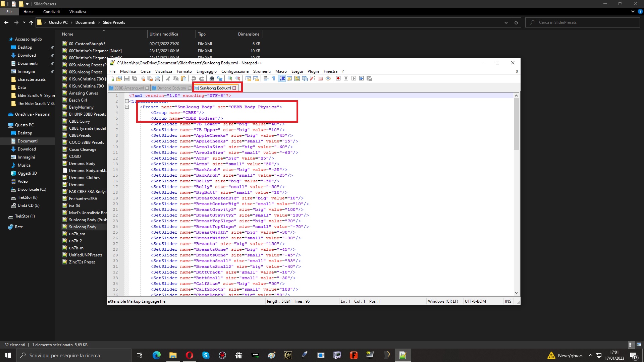Open the Modifica menu in Notepad++
This screenshot has width=644, height=362.
pos(128,71)
